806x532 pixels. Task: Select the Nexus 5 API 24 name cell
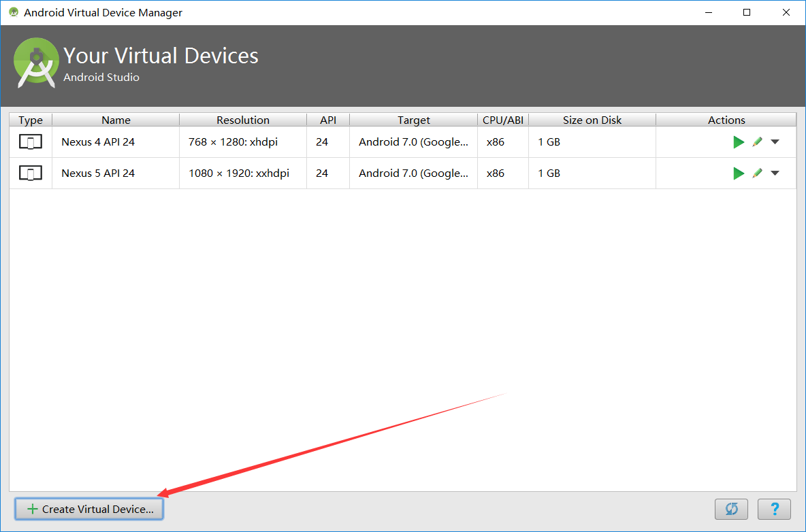116,173
